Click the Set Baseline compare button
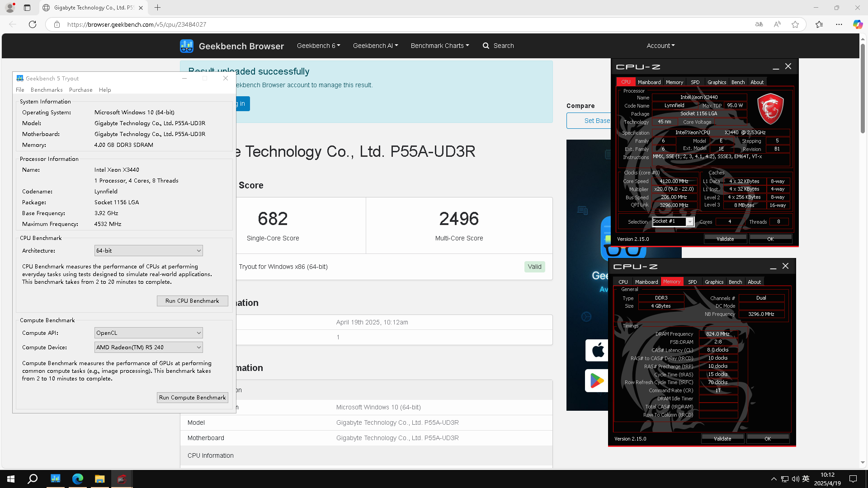Viewport: 868px width, 488px height. coord(589,121)
